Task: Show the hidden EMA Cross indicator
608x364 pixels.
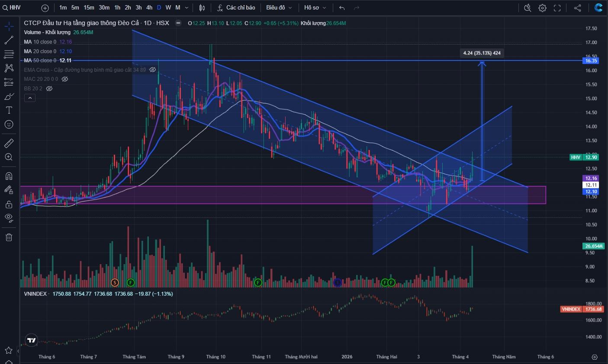Action: [x=153, y=70]
